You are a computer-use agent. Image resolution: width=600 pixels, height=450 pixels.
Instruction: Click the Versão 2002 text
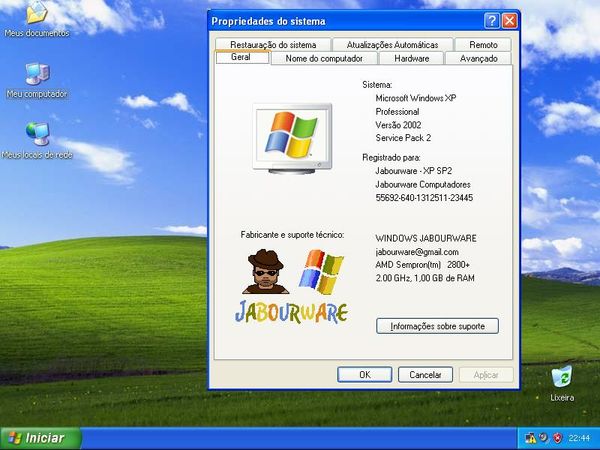(398, 125)
